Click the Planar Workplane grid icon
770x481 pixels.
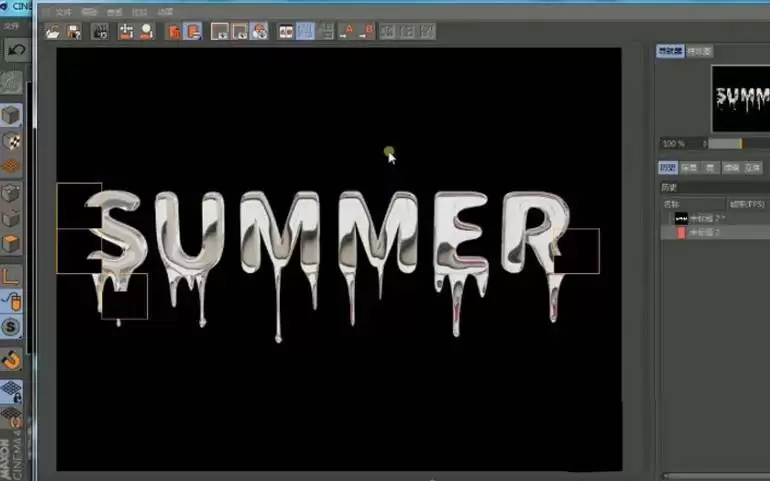tap(11, 417)
